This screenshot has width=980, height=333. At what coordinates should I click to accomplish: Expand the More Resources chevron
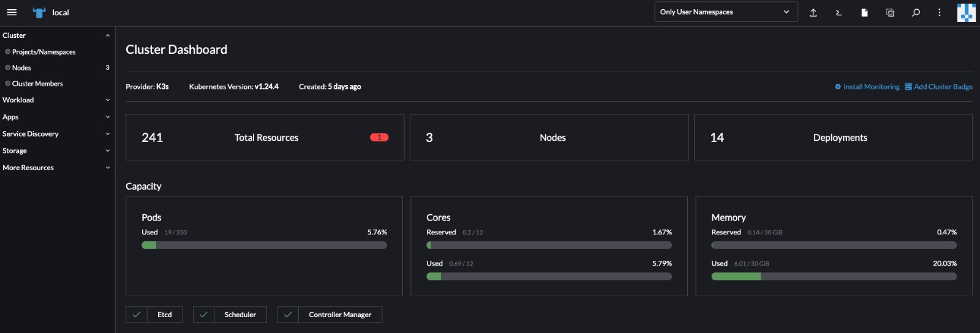[108, 168]
